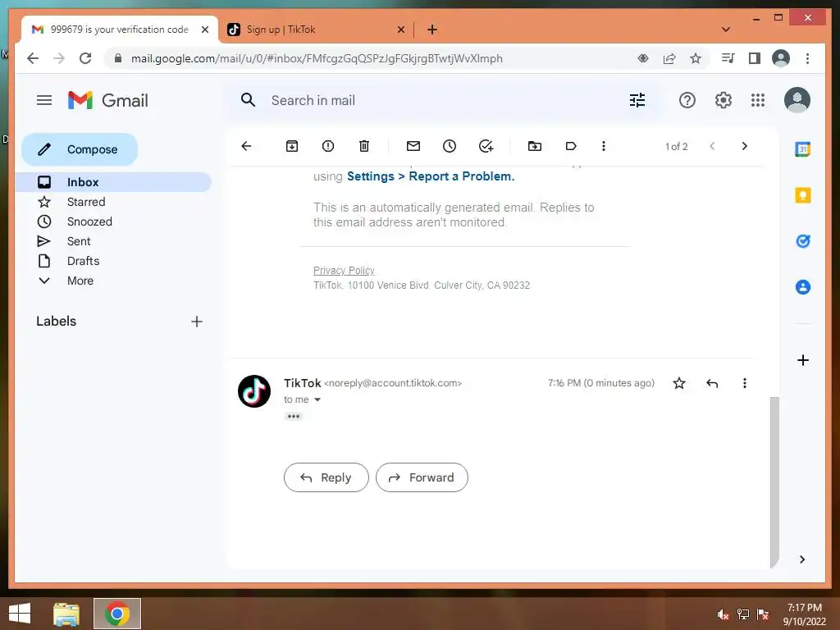Open Google Tasks side panel

pos(802,241)
